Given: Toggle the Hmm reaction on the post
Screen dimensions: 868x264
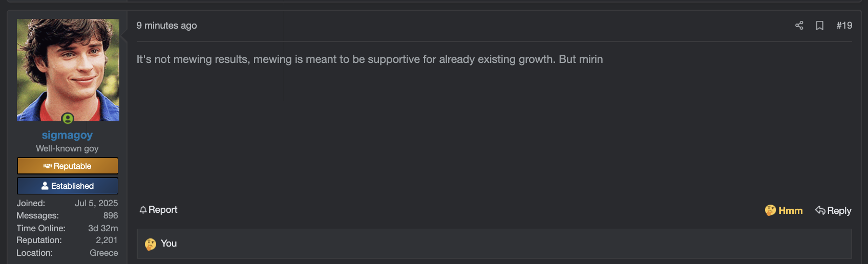Looking at the screenshot, I should pyautogui.click(x=784, y=210).
